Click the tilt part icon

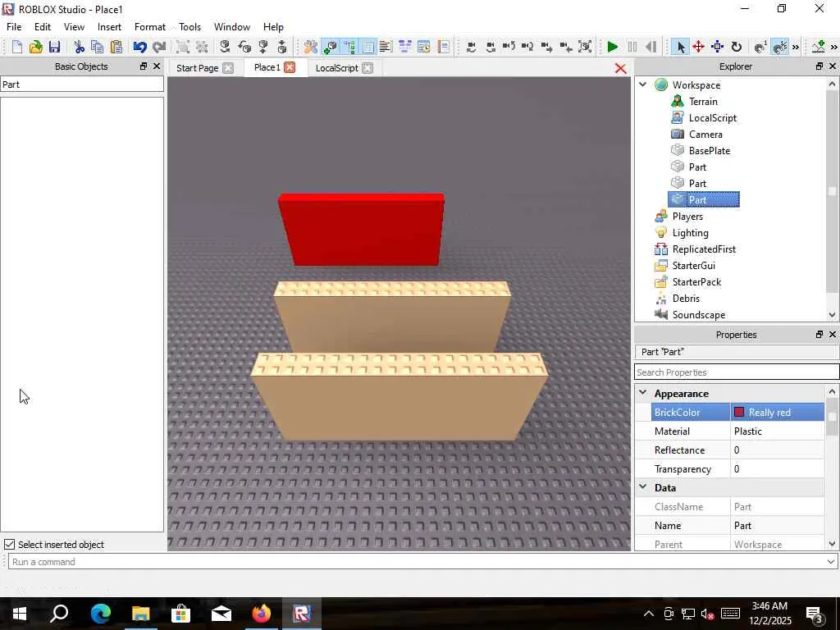coord(244,47)
